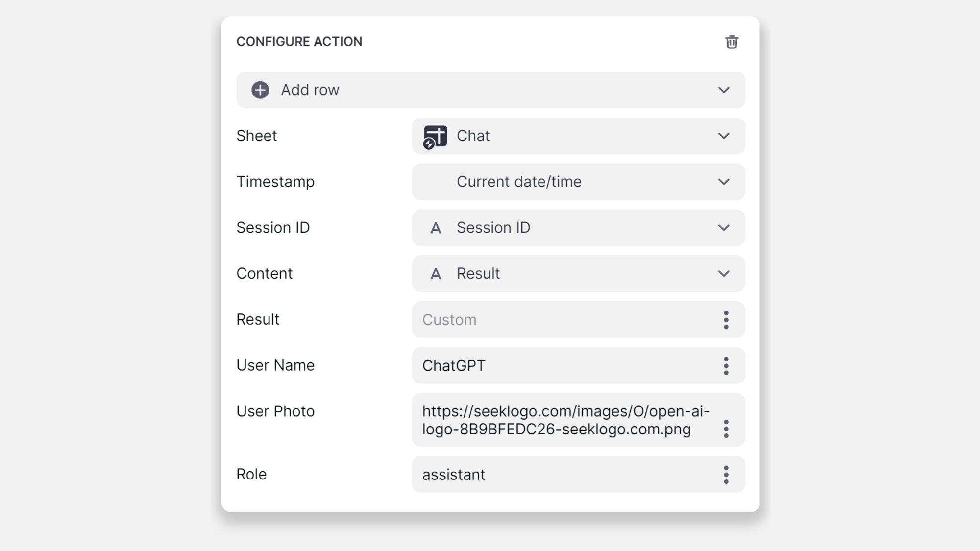Open the three-dot menu for Result field

point(726,320)
